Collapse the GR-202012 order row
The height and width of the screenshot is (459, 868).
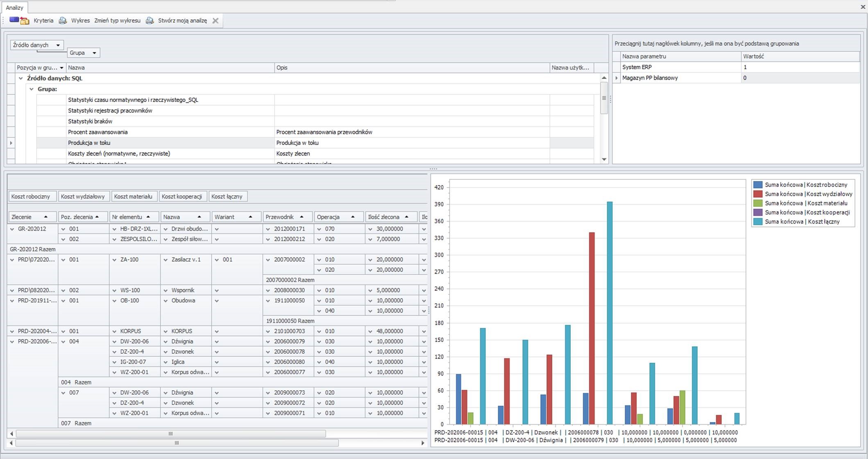[x=12, y=229]
